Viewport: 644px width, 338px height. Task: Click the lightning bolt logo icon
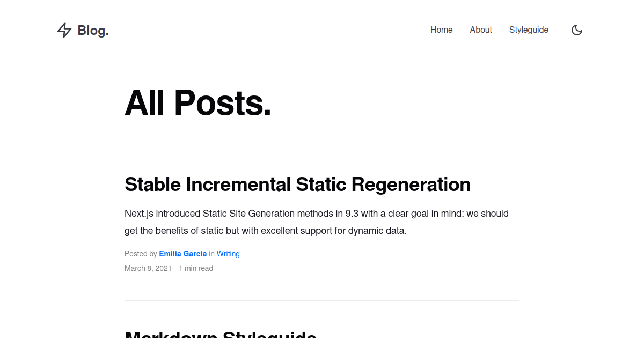[64, 30]
